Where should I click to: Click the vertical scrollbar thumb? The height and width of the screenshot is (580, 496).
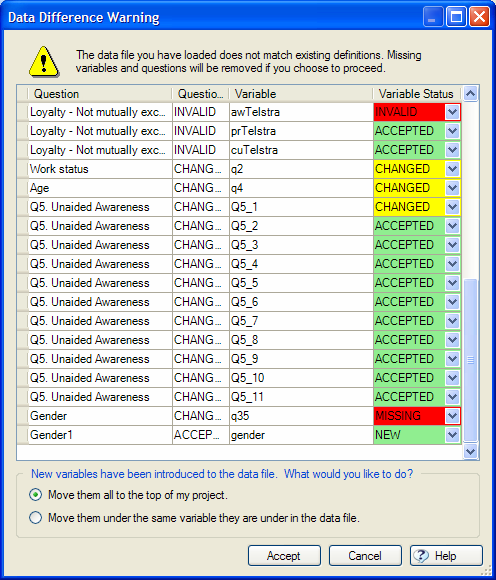(x=470, y=360)
